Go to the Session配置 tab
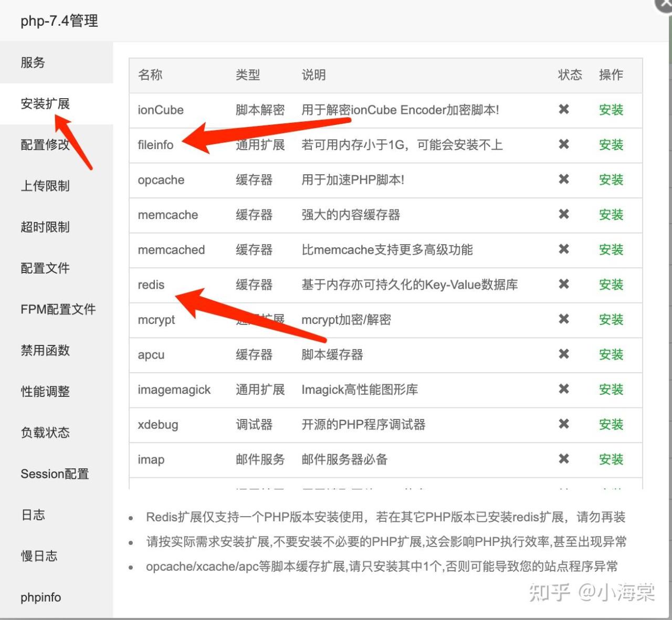The width and height of the screenshot is (672, 620). click(55, 474)
